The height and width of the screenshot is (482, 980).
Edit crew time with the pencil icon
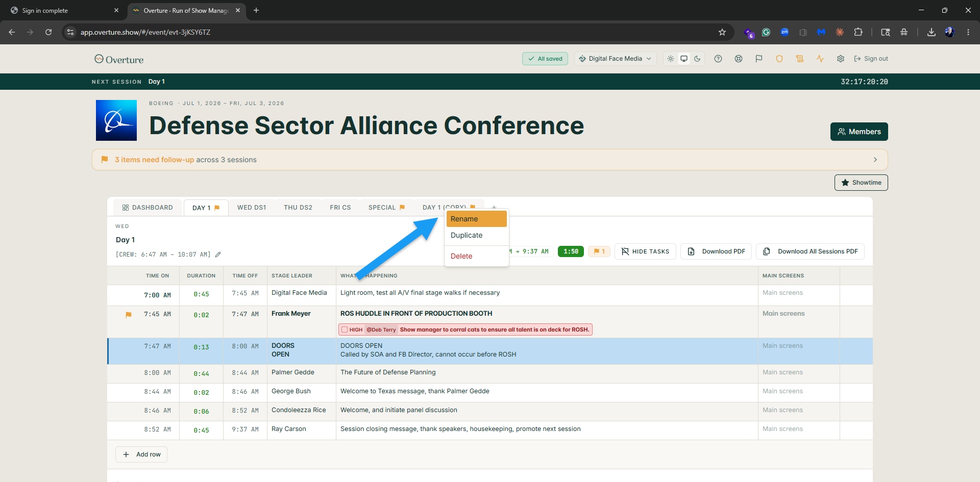point(218,255)
